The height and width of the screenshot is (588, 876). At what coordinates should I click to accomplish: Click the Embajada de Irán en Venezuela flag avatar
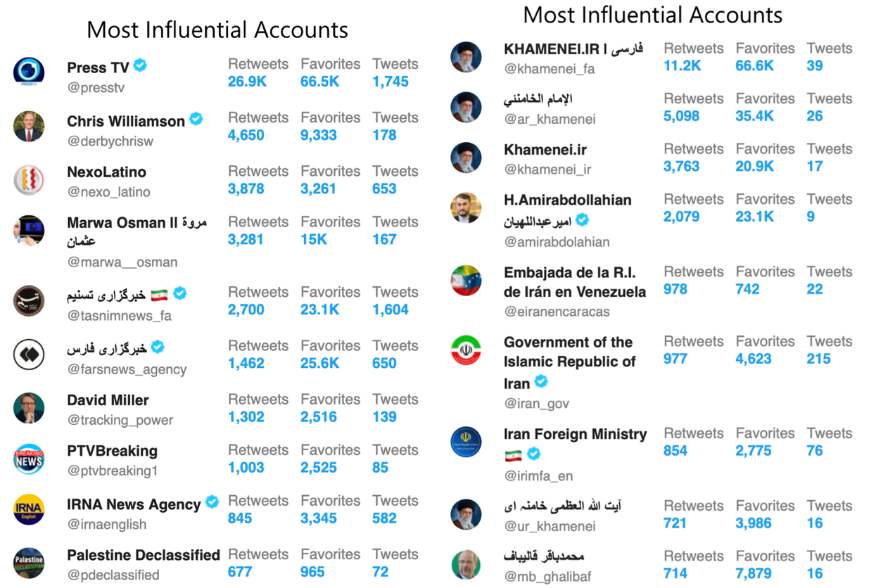466,280
